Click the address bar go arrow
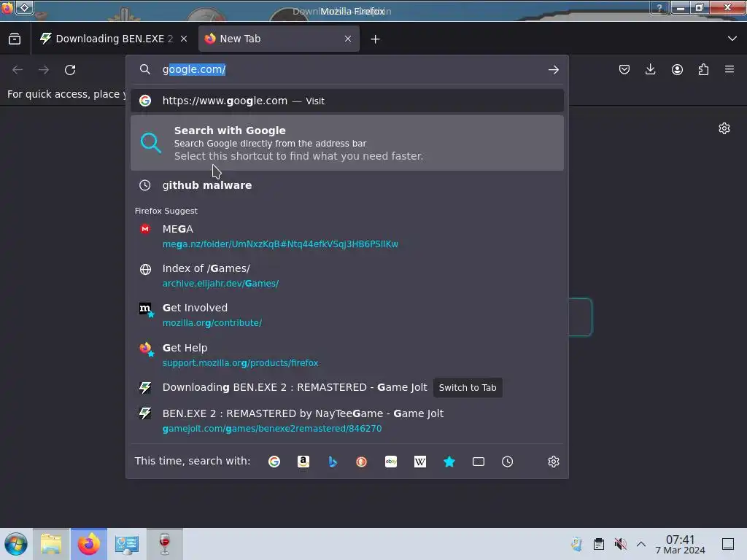 coord(553,70)
